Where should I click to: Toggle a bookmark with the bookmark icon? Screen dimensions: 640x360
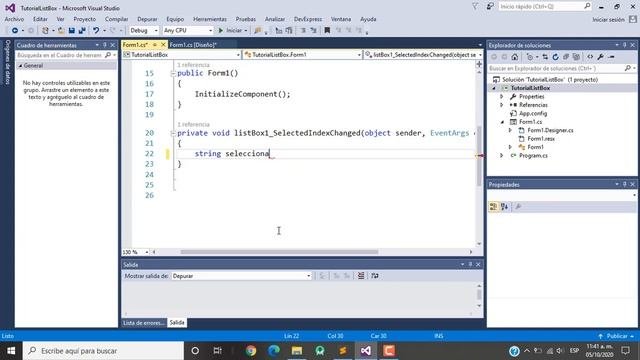[x=327, y=31]
